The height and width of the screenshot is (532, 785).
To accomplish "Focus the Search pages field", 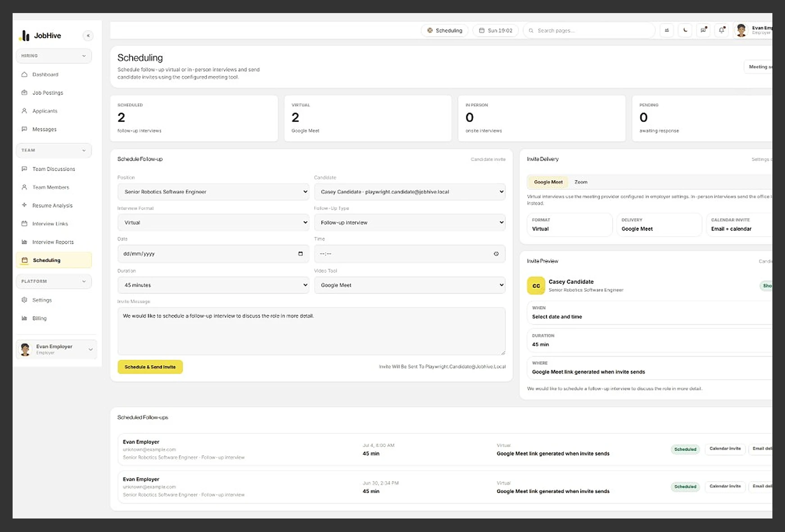I will [x=589, y=31].
